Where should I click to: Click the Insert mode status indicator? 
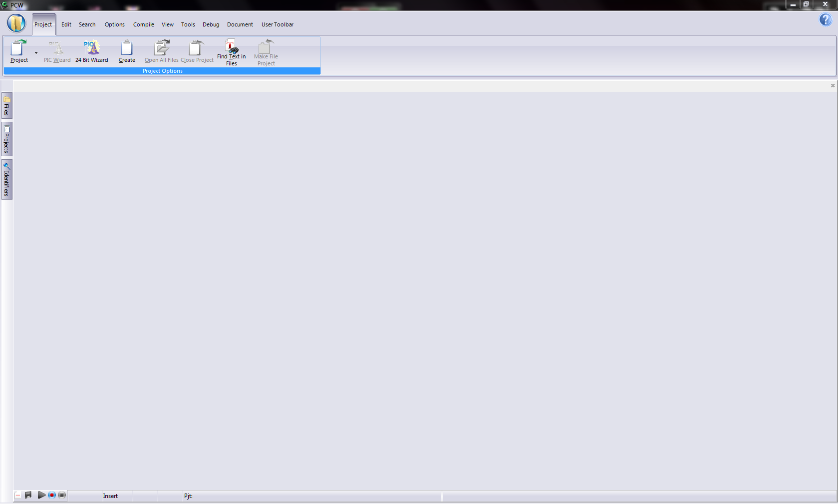(110, 496)
